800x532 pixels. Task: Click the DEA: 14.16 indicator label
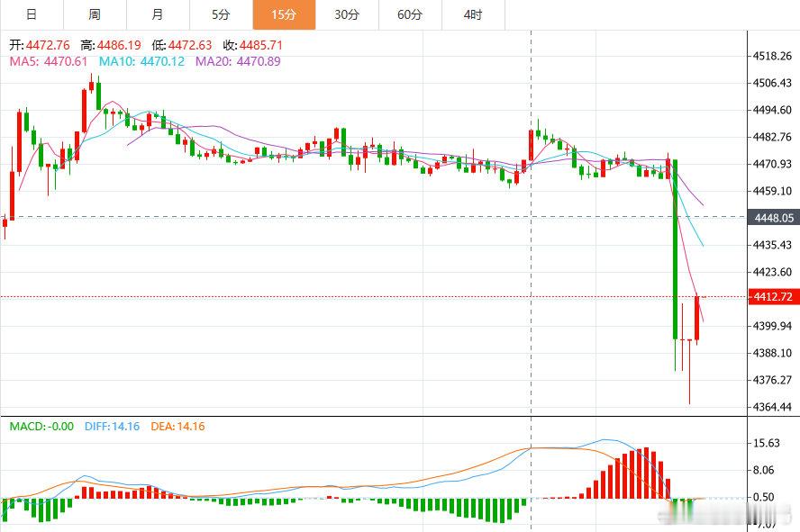177,427
